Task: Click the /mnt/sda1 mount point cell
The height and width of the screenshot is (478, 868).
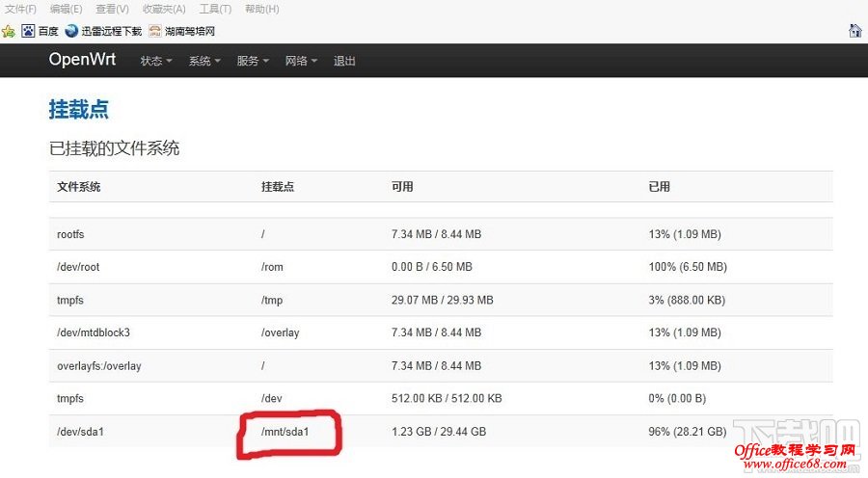Action: tap(285, 432)
